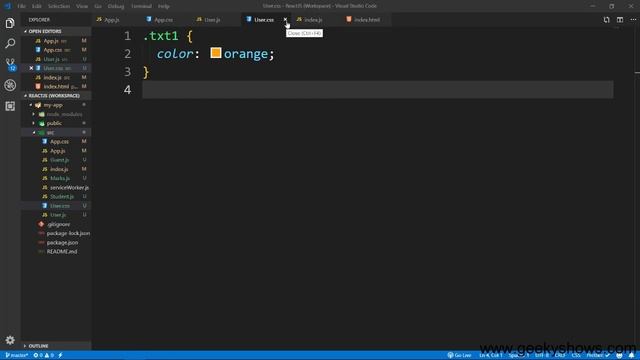The width and height of the screenshot is (640, 360).
Task: Open the Debug view in the activity bar
Action: coord(10,85)
